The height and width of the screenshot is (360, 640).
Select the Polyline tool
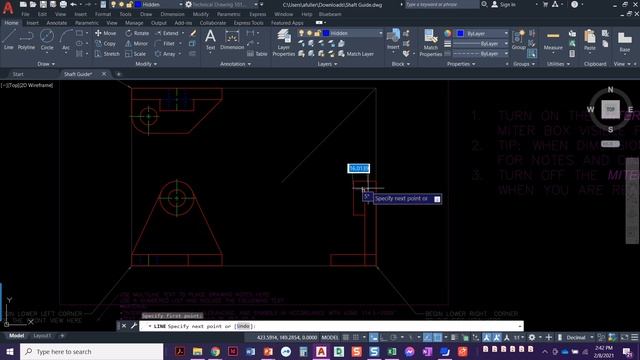click(x=26, y=40)
